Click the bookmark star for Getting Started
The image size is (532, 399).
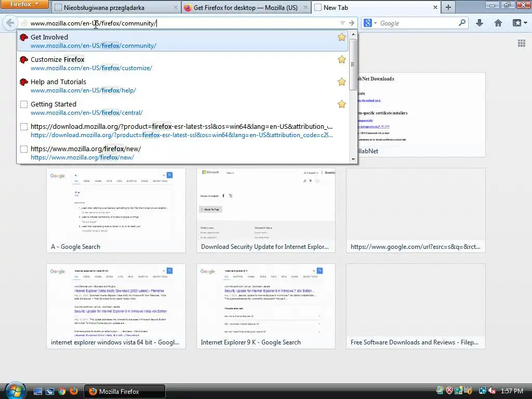[342, 104]
